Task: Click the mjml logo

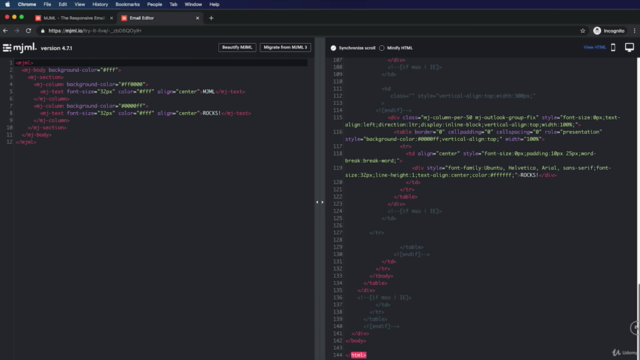Action: [x=20, y=48]
